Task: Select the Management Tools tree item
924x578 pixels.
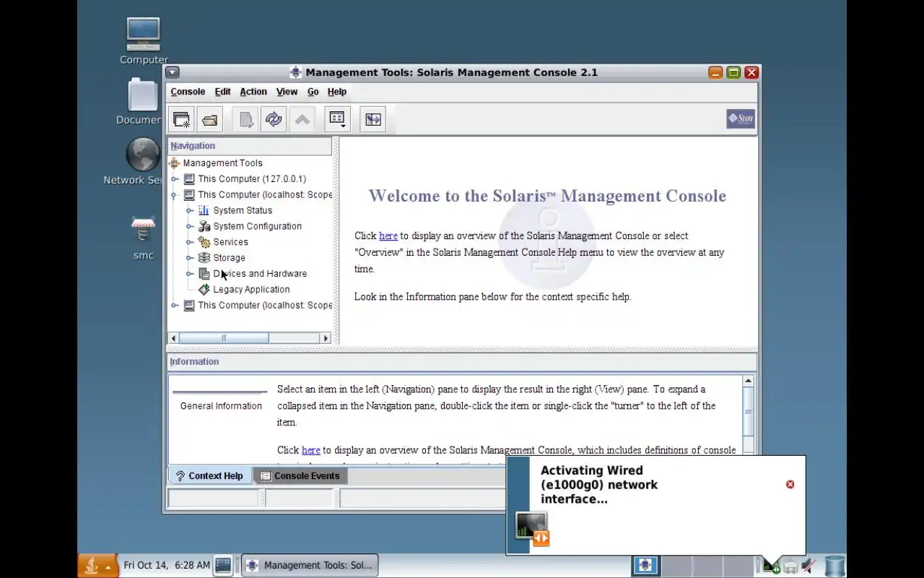Action: 222,163
